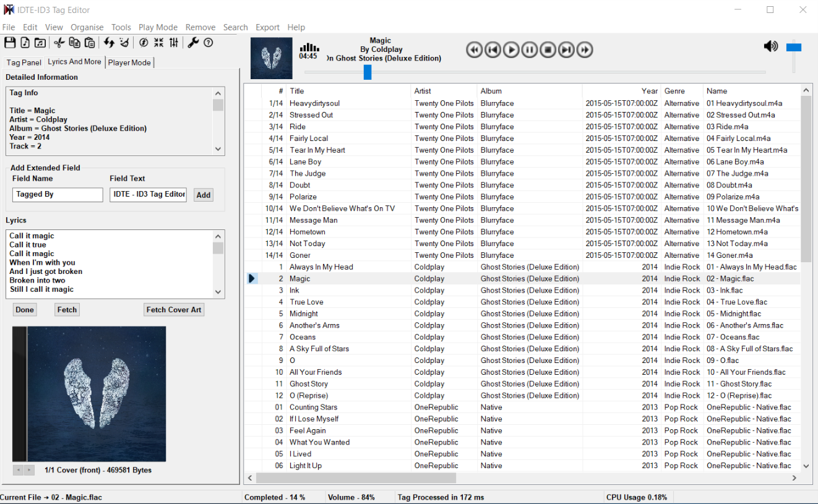Click the rewind playback button
Viewport: 818px width, 504px height.
click(474, 49)
